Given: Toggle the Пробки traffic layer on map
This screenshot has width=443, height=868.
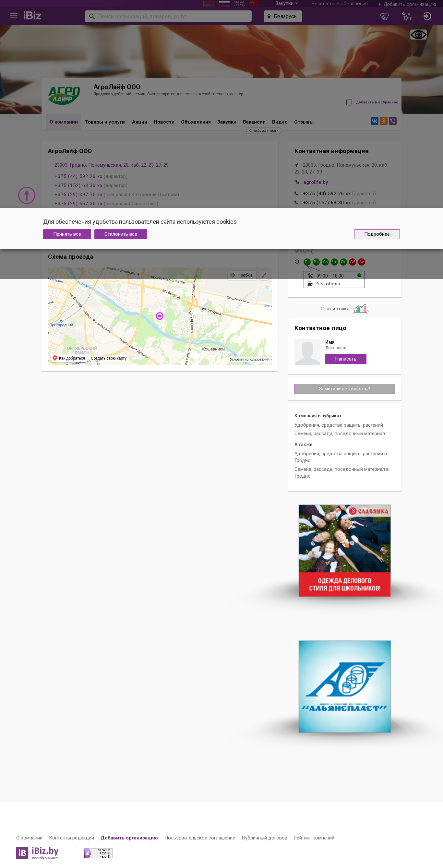Looking at the screenshot, I should (x=242, y=275).
